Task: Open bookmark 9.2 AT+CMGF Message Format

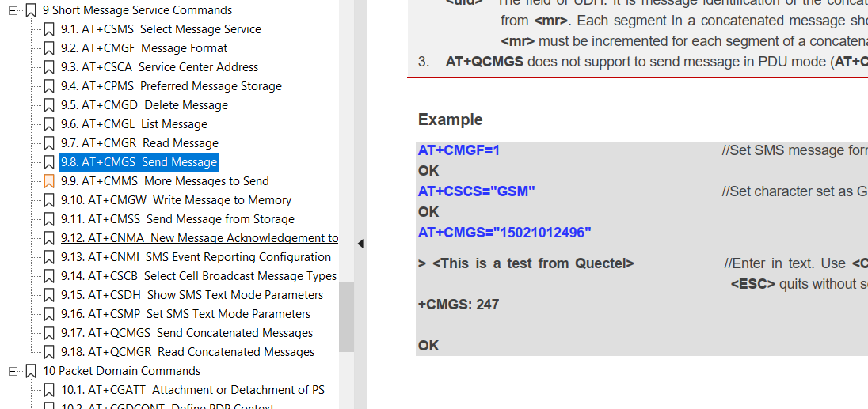Action: coord(144,48)
